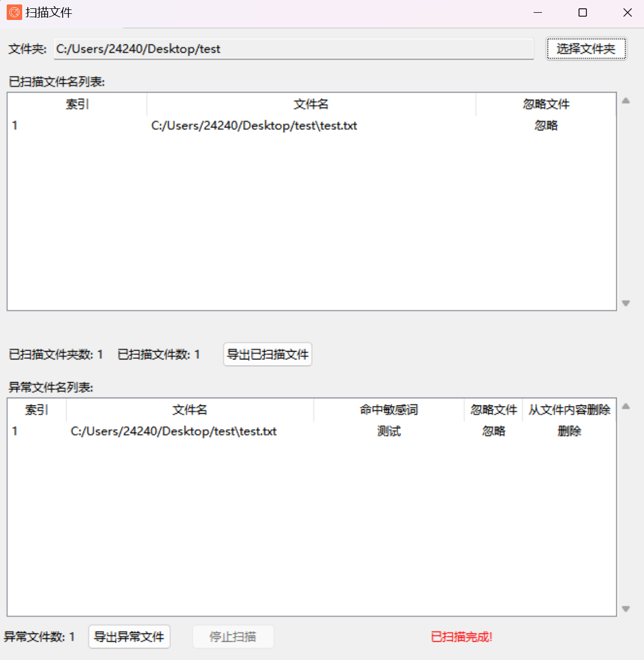
Task: Click up arrow on abnormal list scrollbar
Action: tap(626, 405)
